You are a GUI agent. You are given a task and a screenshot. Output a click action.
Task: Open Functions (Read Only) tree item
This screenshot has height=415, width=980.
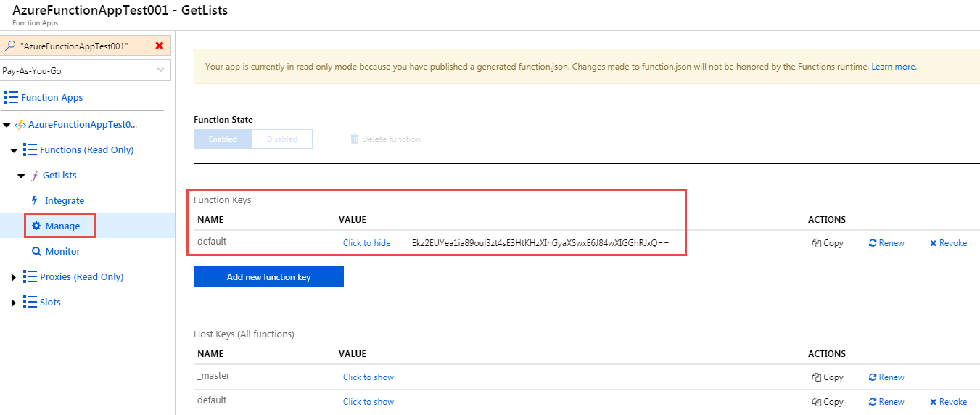(87, 149)
